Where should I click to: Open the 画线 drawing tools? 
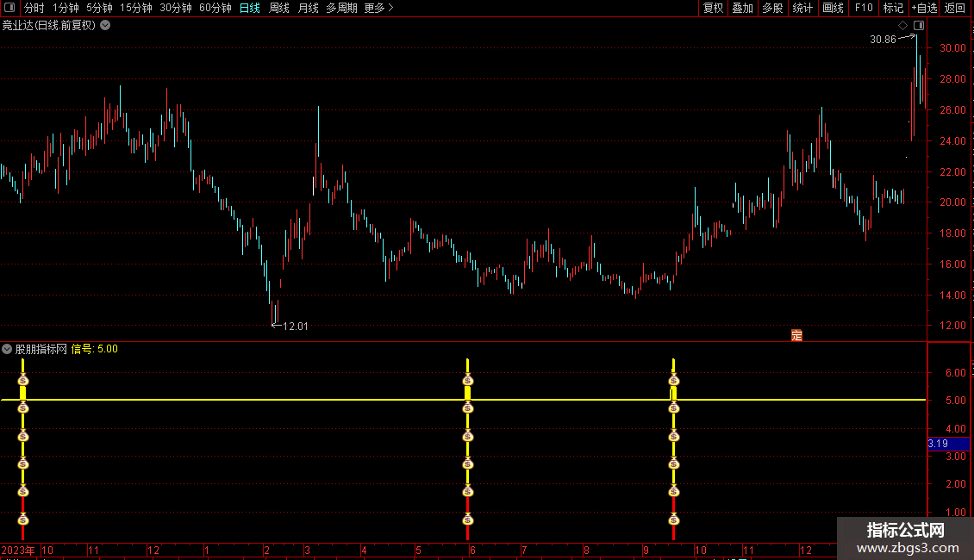point(833,8)
